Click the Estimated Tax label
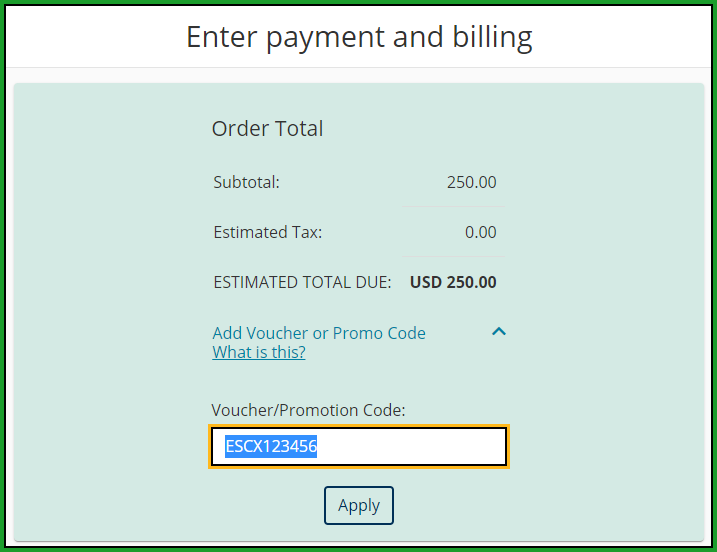The image size is (717, 552). [x=267, y=232]
